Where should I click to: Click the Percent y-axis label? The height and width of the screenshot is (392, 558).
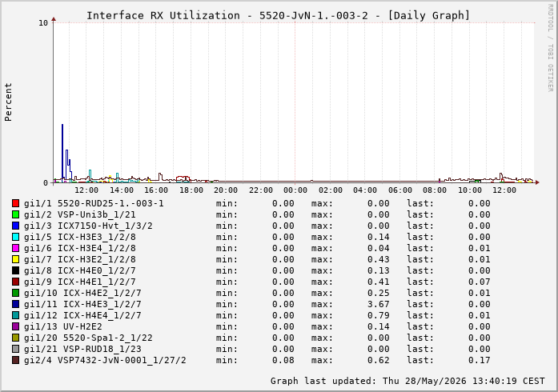8,102
